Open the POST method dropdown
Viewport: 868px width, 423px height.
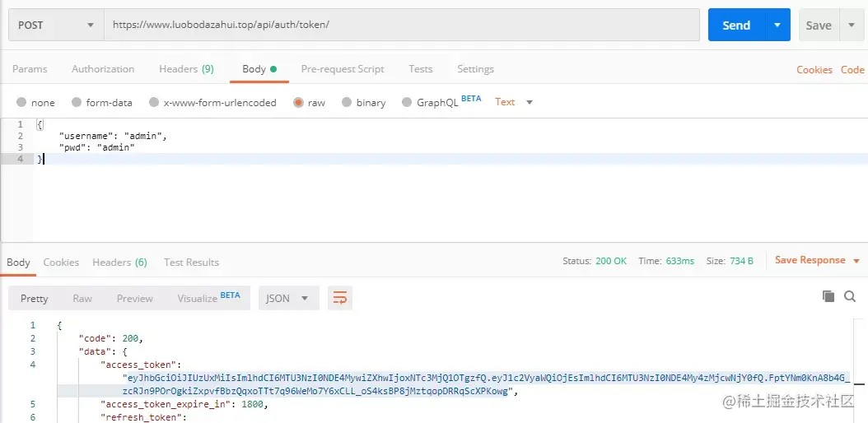tap(57, 25)
